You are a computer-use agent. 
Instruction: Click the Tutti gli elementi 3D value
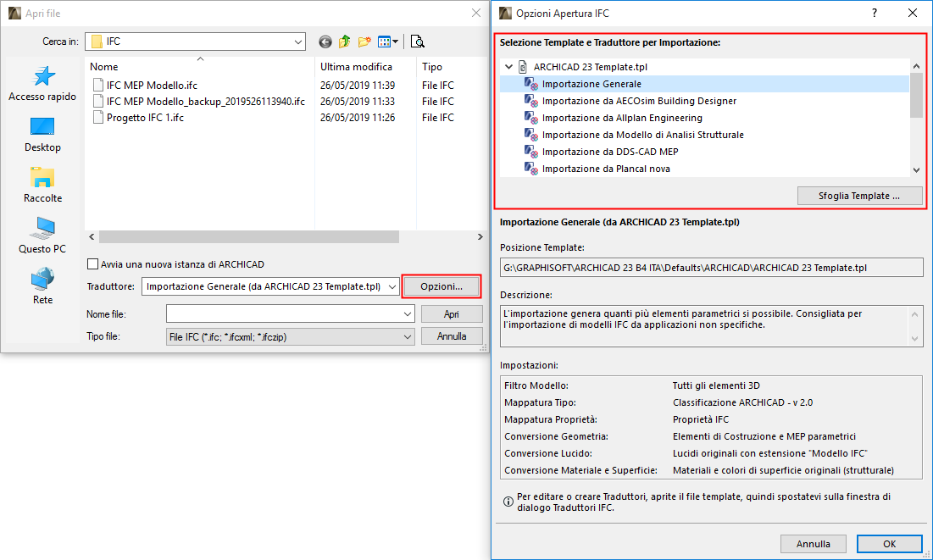point(716,385)
